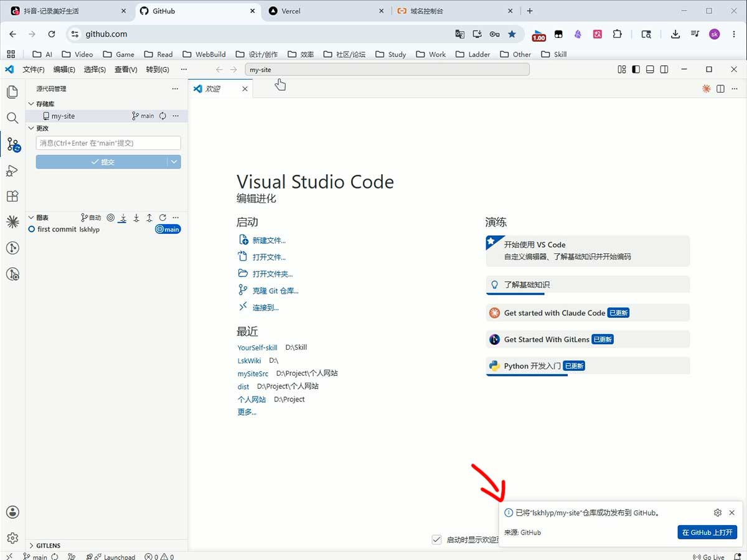Open more actions for the my-site repository
The width and height of the screenshot is (747, 560).
pos(176,116)
